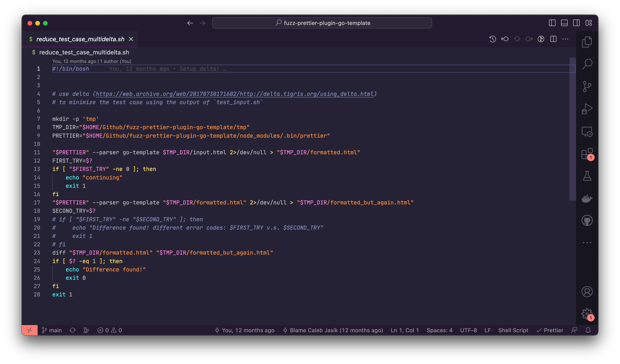Open the Extensions view with update badge
The height and width of the screenshot is (364, 620).
coord(587,154)
